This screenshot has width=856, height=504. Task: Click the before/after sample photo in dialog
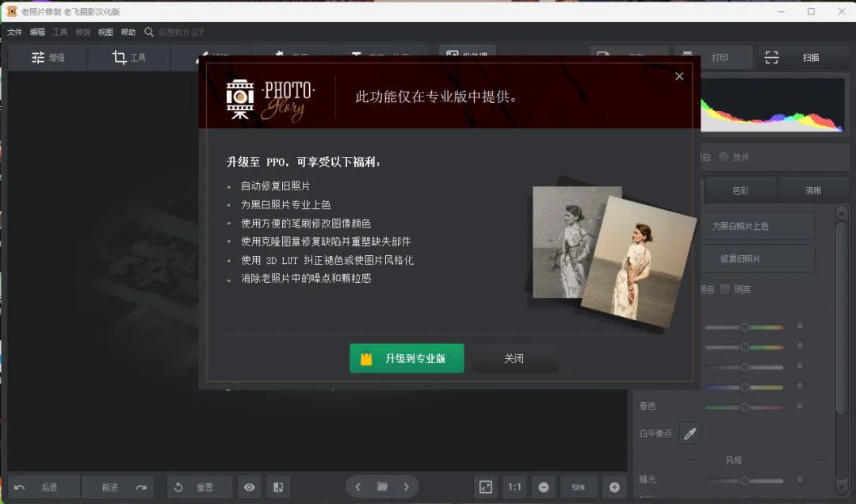(610, 253)
